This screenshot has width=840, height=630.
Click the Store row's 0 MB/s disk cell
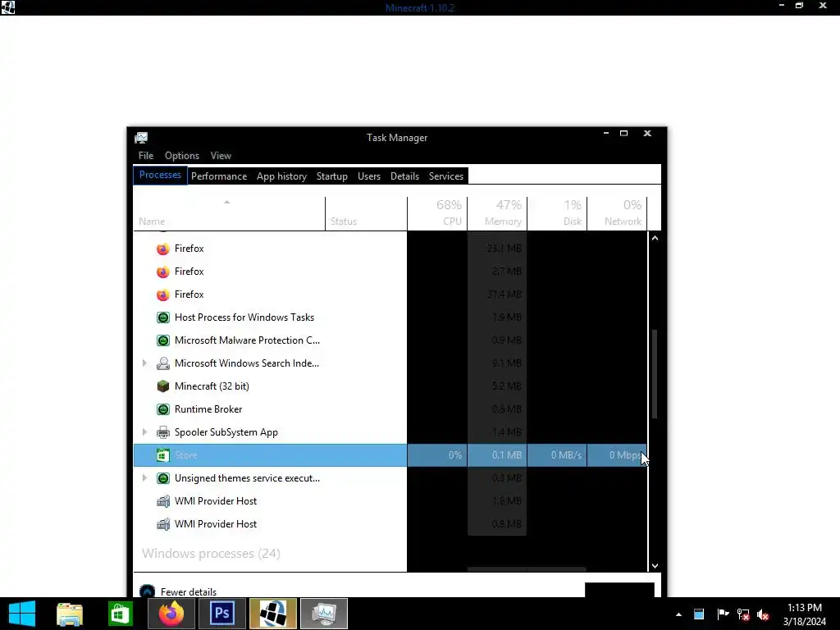pyautogui.click(x=557, y=455)
